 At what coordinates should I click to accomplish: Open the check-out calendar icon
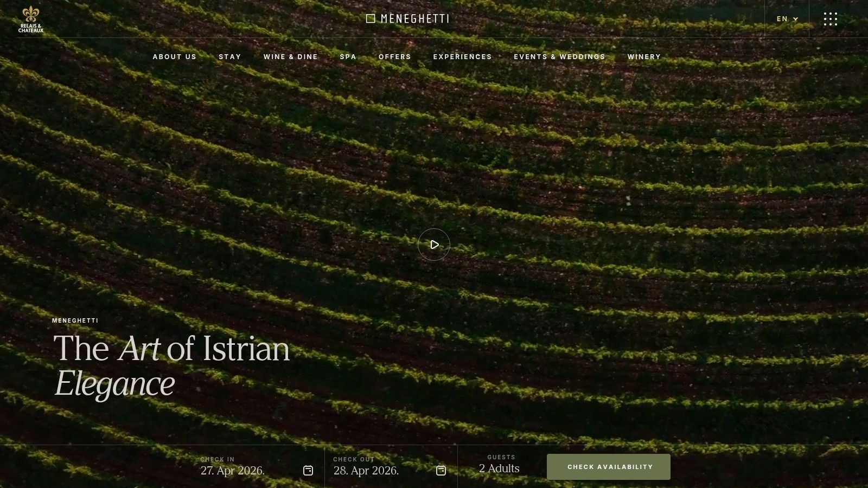pyautogui.click(x=441, y=470)
